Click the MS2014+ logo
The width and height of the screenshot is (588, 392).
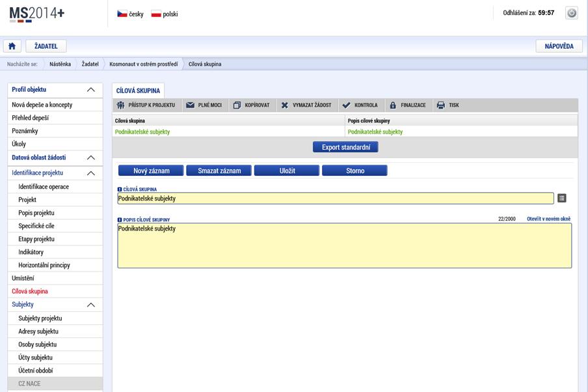(x=36, y=14)
